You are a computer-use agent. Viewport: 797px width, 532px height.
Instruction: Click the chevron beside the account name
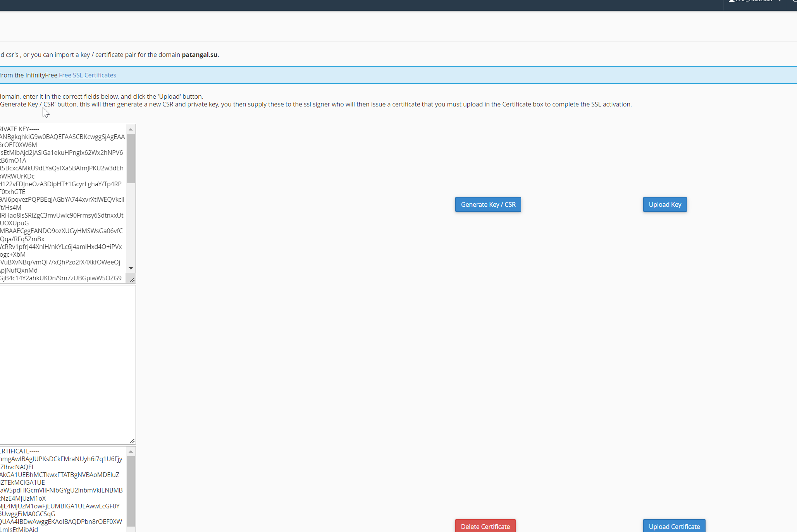click(780, 1)
